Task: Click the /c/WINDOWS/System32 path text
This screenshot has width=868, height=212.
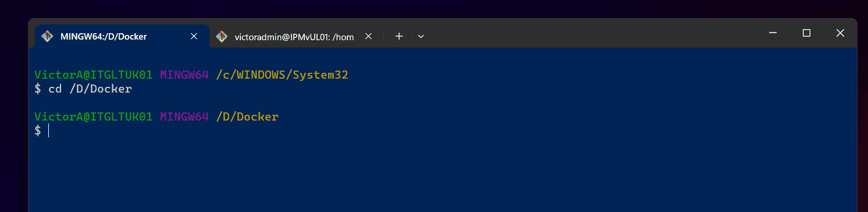Action: (282, 75)
